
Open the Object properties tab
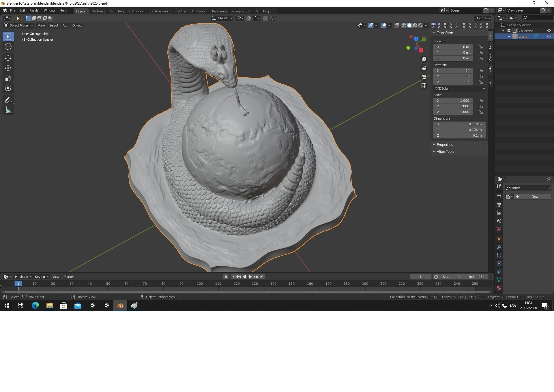(499, 239)
